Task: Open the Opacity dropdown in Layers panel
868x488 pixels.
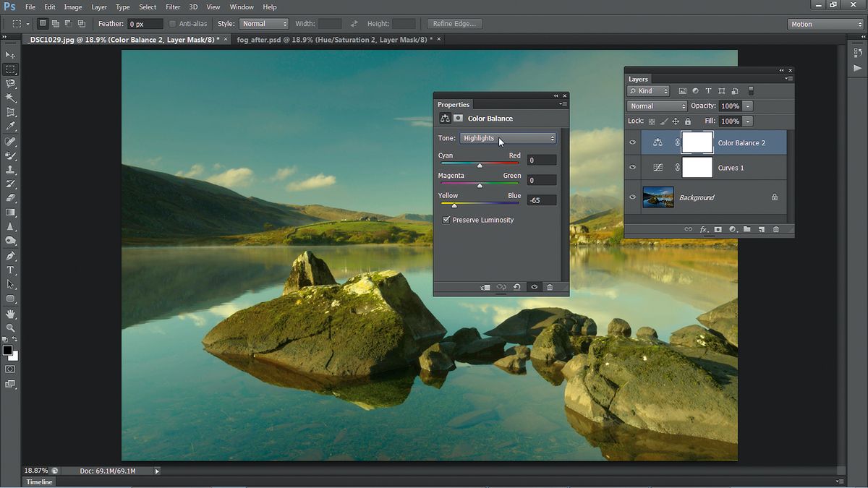Action: [748, 106]
